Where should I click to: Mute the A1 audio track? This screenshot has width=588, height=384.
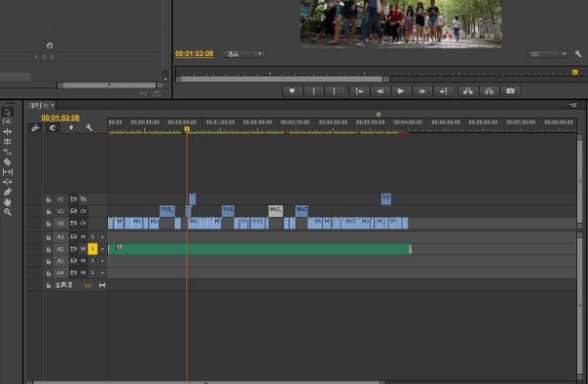click(83, 237)
